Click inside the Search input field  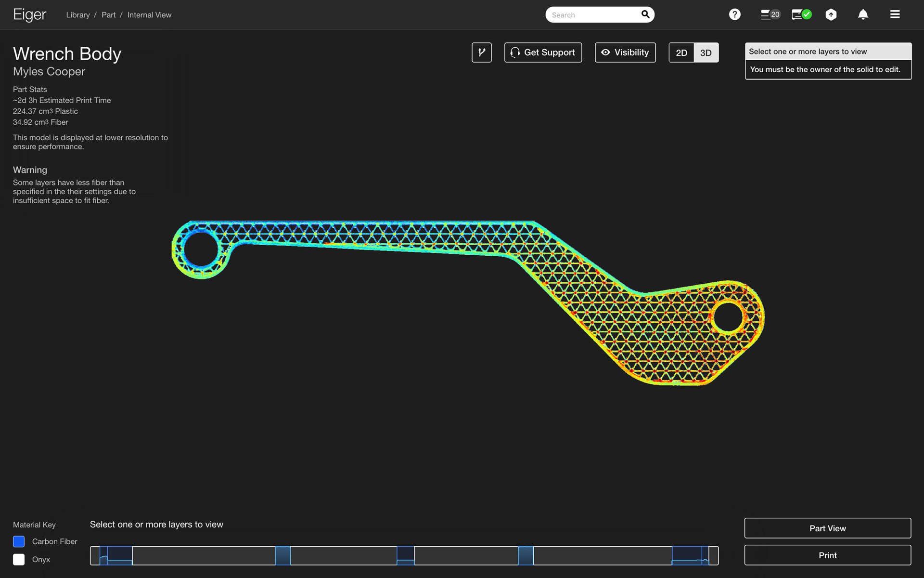click(x=592, y=14)
